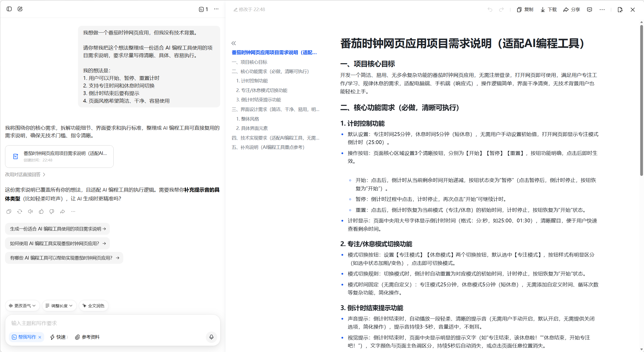Copy the reply using the copy icon

[x=9, y=212]
